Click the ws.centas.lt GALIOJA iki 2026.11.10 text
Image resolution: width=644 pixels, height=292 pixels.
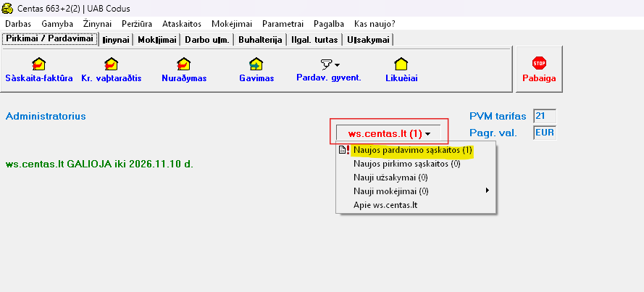[x=99, y=164]
